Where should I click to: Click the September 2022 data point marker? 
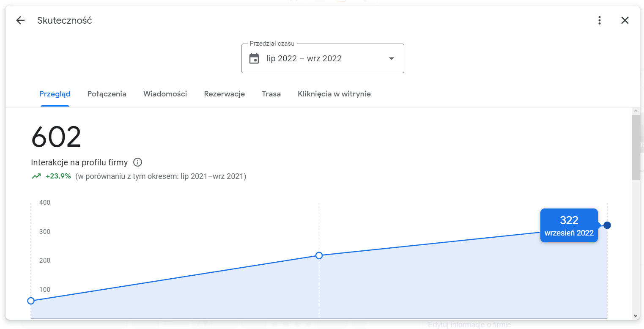[x=607, y=225]
